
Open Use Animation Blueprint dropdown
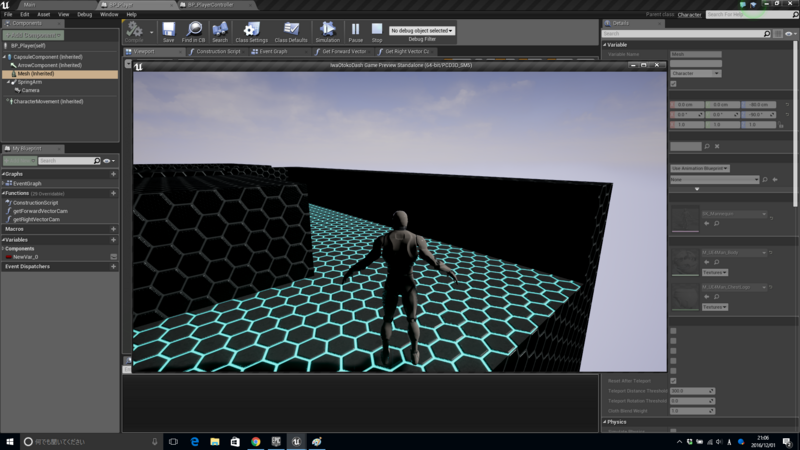coord(699,168)
